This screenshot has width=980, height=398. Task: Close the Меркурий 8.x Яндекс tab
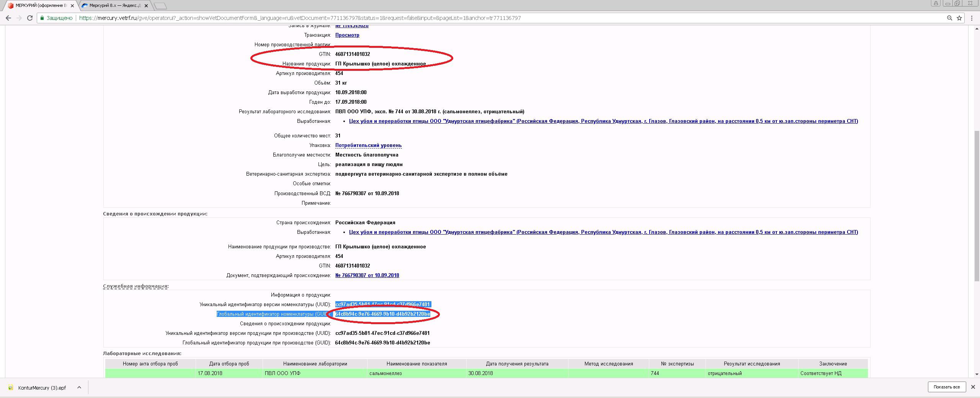pyautogui.click(x=146, y=6)
